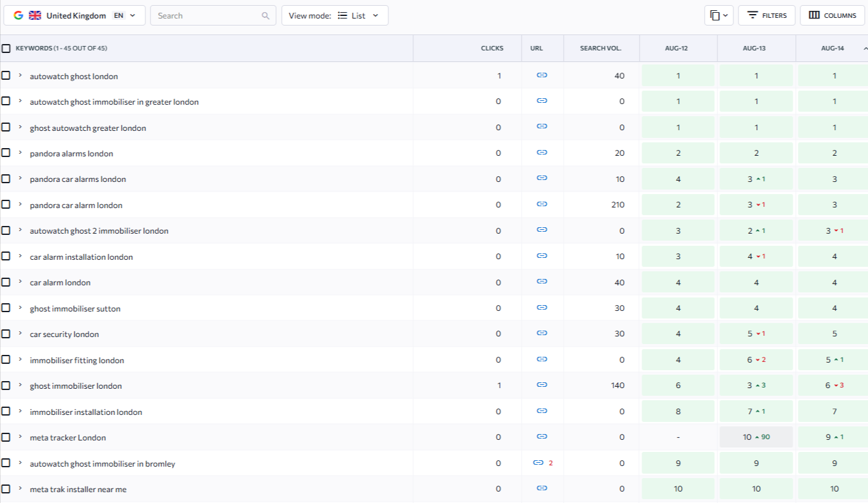Sort by the Clicks column header
The width and height of the screenshot is (868, 503).
point(492,49)
